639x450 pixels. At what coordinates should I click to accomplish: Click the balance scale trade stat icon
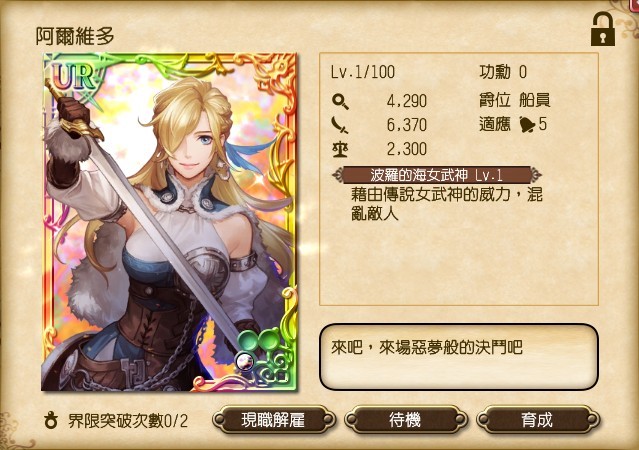(x=340, y=149)
